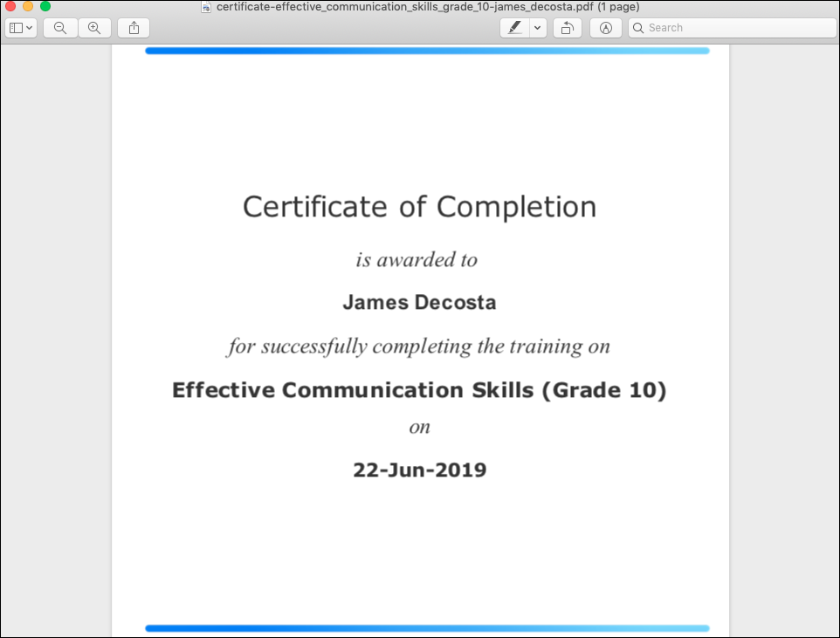
Task: Click the PDF document icon in title bar
Action: 206,7
